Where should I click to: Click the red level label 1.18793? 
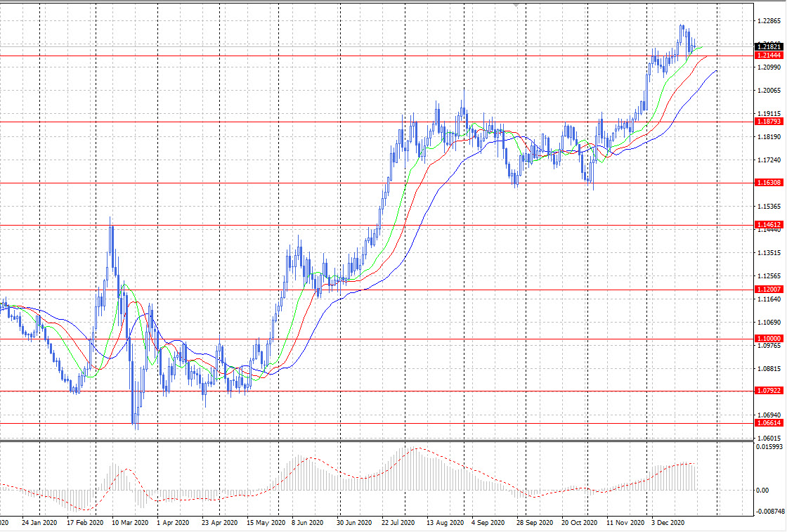[769, 122]
